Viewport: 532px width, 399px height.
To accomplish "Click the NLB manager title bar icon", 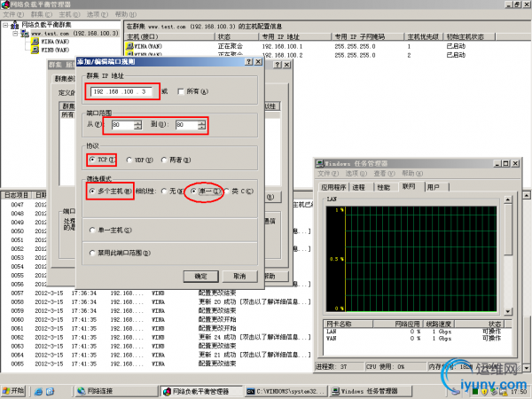I will [x=5, y=4].
